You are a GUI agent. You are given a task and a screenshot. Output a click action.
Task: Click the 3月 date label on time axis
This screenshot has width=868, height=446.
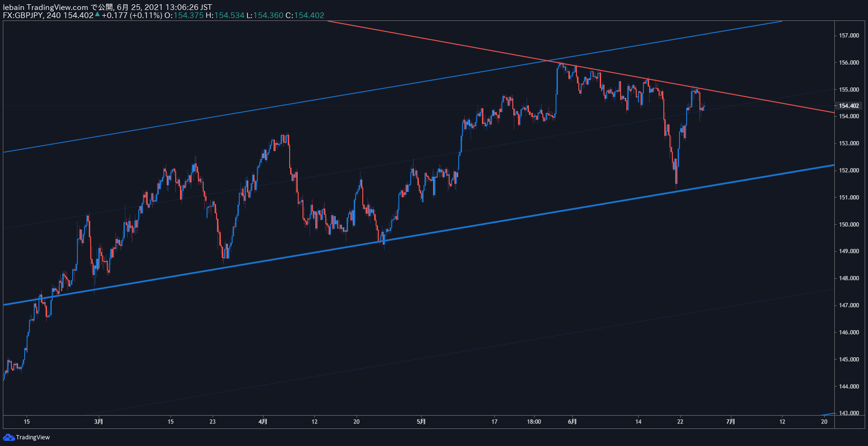(98, 422)
